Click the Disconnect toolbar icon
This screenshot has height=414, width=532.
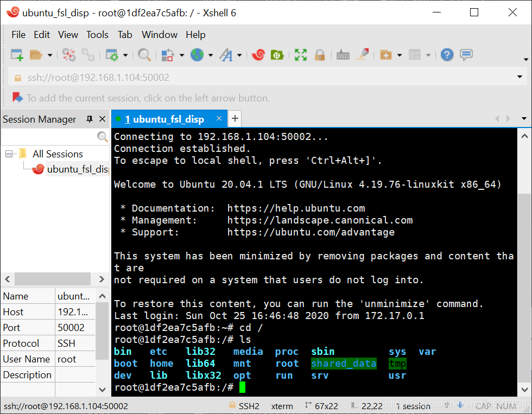pyautogui.click(x=69, y=55)
